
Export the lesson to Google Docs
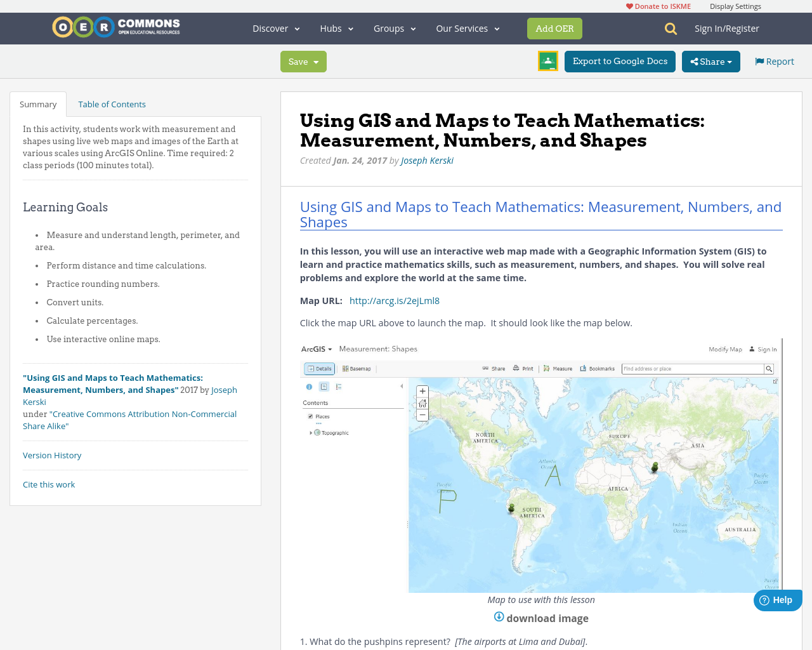(x=620, y=60)
